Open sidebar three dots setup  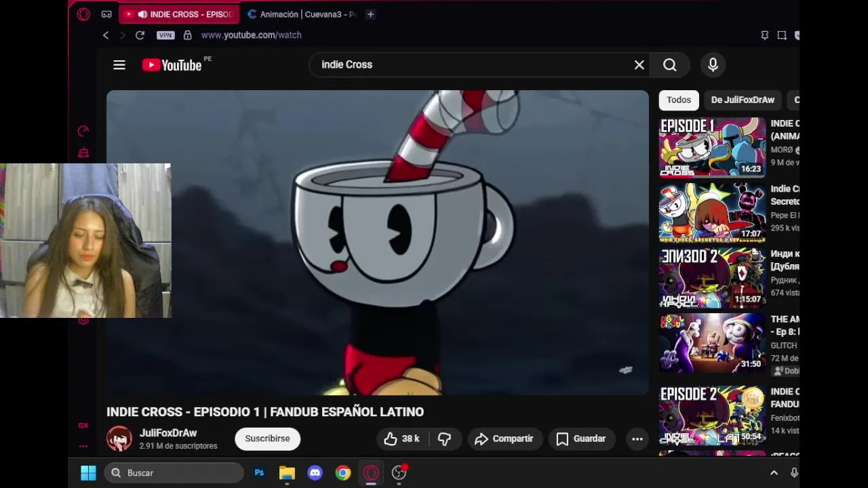(x=83, y=446)
